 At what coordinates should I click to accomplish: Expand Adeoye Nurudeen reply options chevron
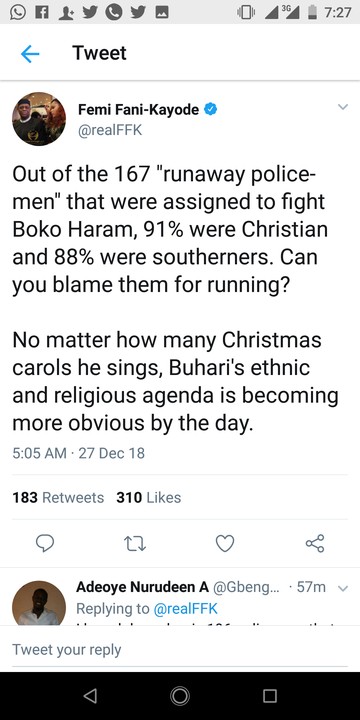pyautogui.click(x=343, y=588)
